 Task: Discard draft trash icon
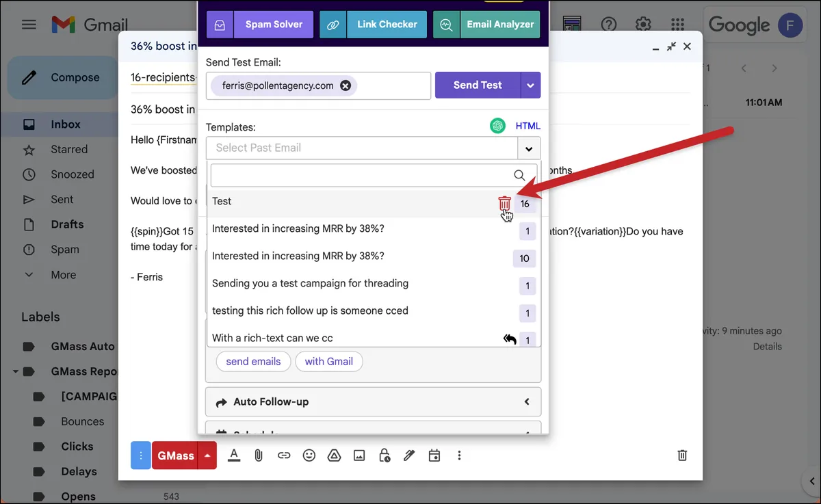[x=682, y=455]
